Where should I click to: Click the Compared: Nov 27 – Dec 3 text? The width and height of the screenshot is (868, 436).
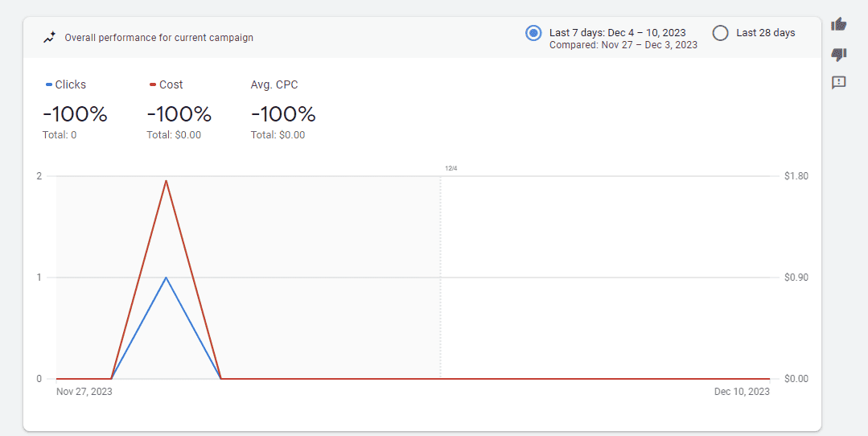pyautogui.click(x=623, y=45)
